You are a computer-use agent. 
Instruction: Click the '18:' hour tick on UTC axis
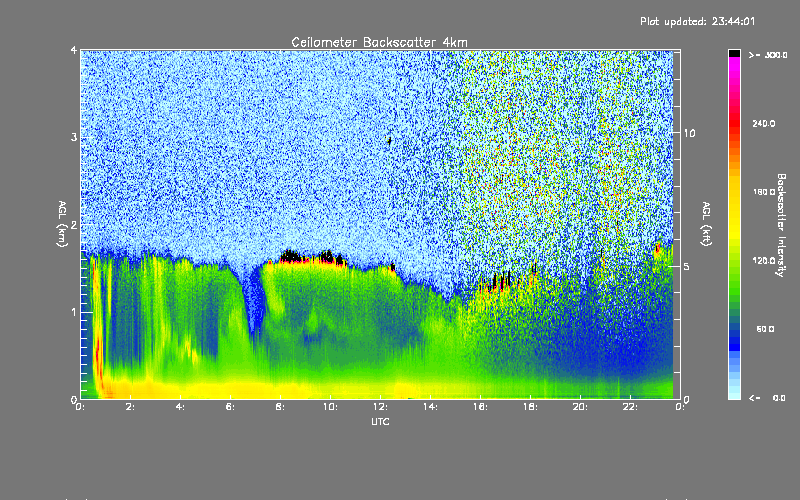[530, 407]
